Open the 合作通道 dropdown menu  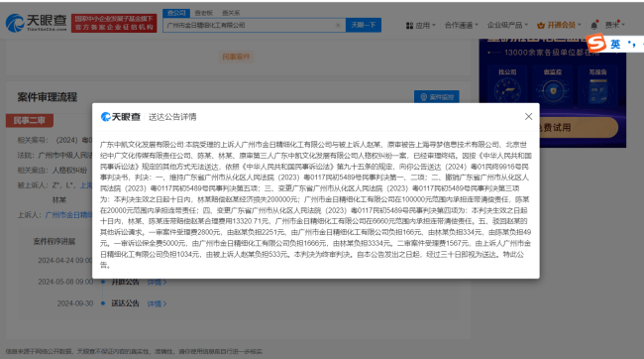(462, 26)
